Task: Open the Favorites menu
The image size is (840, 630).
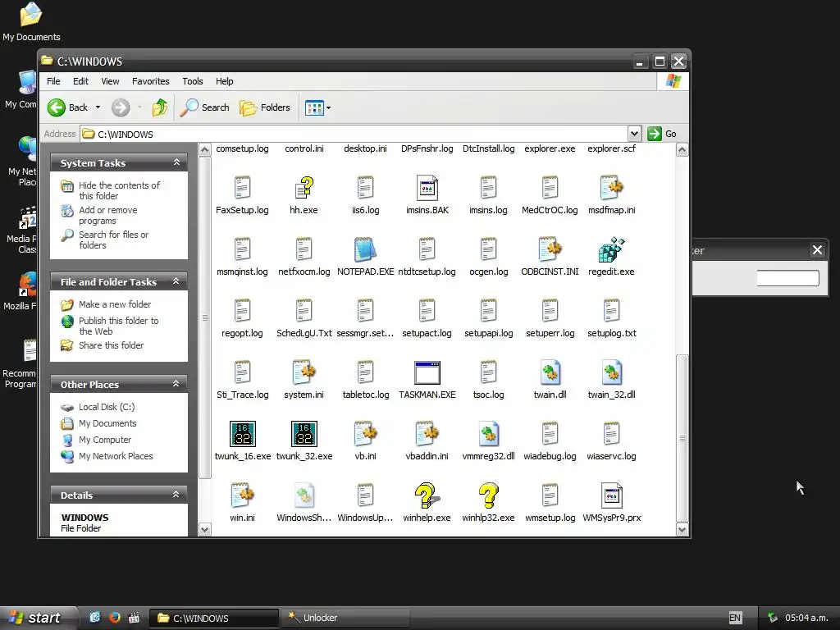Action: click(151, 81)
